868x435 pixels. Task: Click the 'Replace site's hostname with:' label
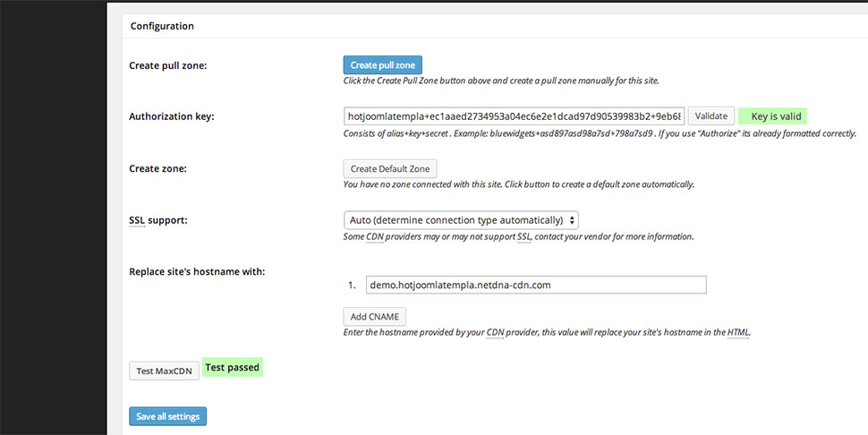coord(197,272)
